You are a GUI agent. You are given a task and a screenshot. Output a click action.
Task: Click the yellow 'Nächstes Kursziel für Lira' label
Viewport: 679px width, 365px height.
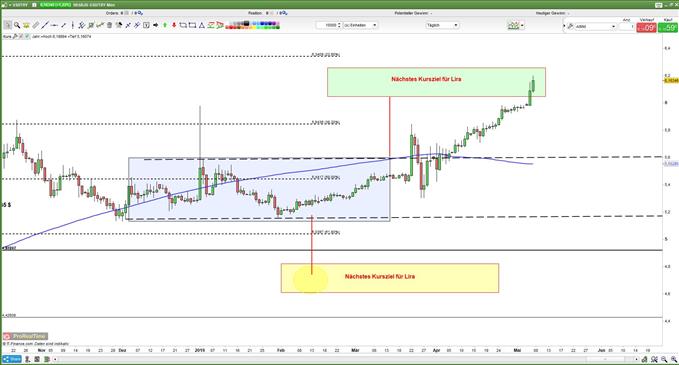click(x=380, y=276)
